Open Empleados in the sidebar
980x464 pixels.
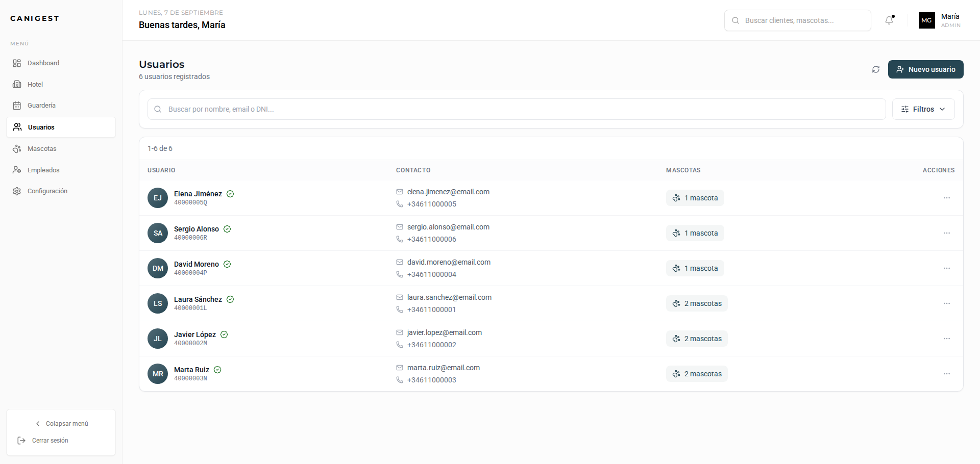click(61, 170)
